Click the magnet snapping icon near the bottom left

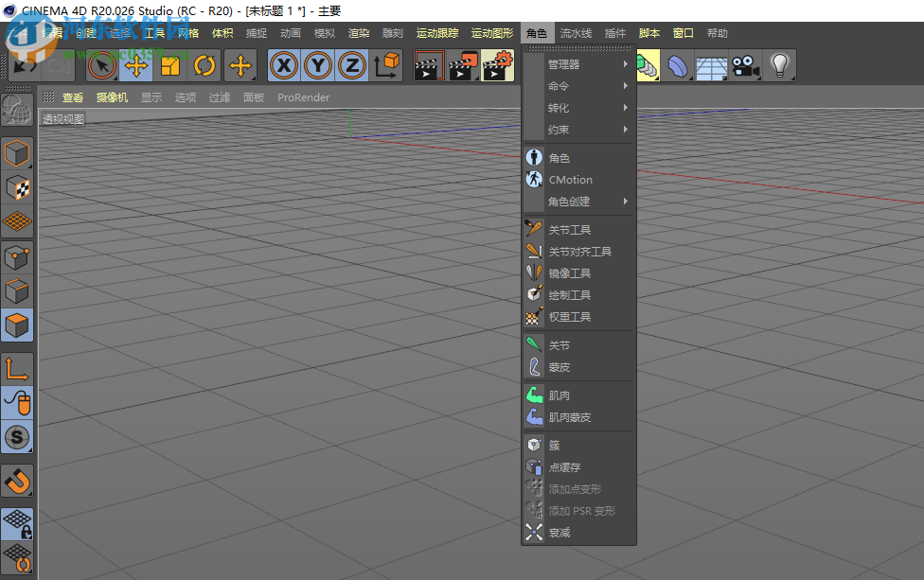point(16,481)
